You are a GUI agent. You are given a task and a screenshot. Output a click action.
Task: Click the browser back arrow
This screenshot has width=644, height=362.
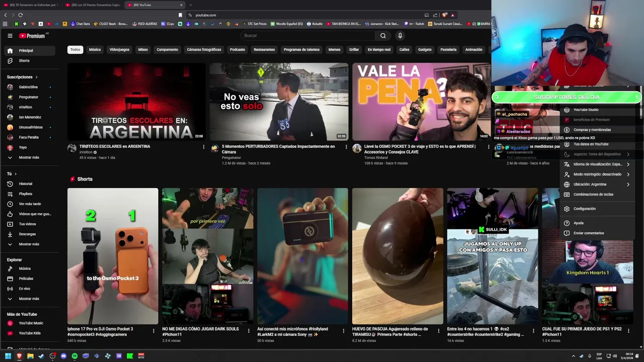click(x=6, y=15)
